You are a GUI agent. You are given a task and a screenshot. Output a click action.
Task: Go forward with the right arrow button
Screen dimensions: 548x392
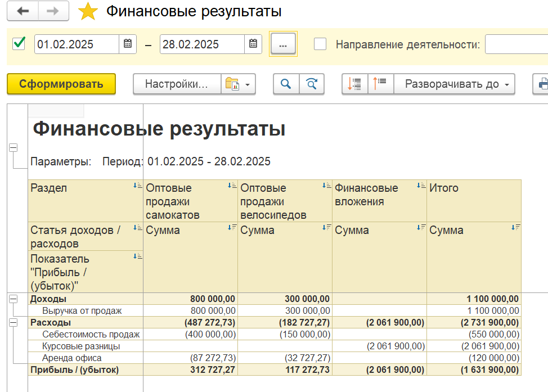53,11
